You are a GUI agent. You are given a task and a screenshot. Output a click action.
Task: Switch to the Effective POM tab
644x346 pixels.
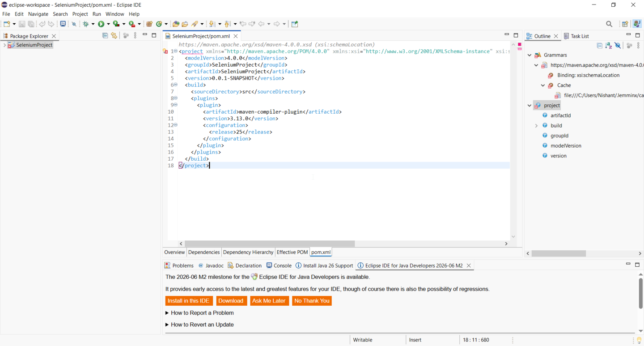coord(292,252)
